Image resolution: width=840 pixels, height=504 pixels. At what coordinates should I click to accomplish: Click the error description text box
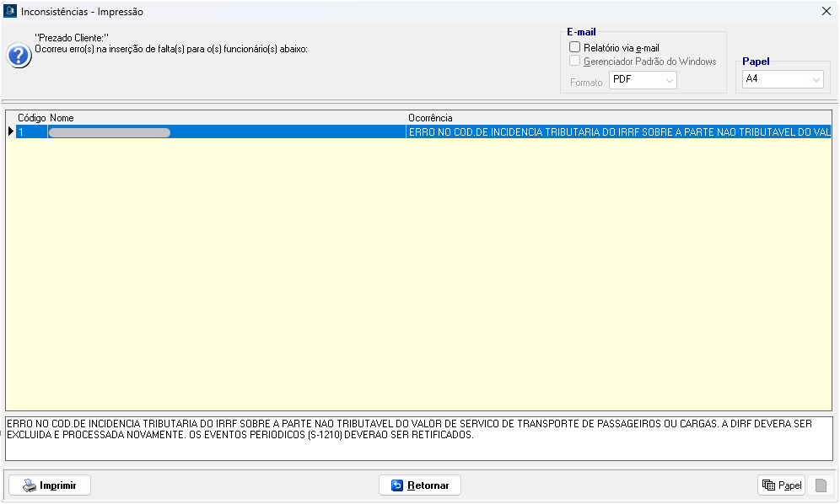point(418,438)
